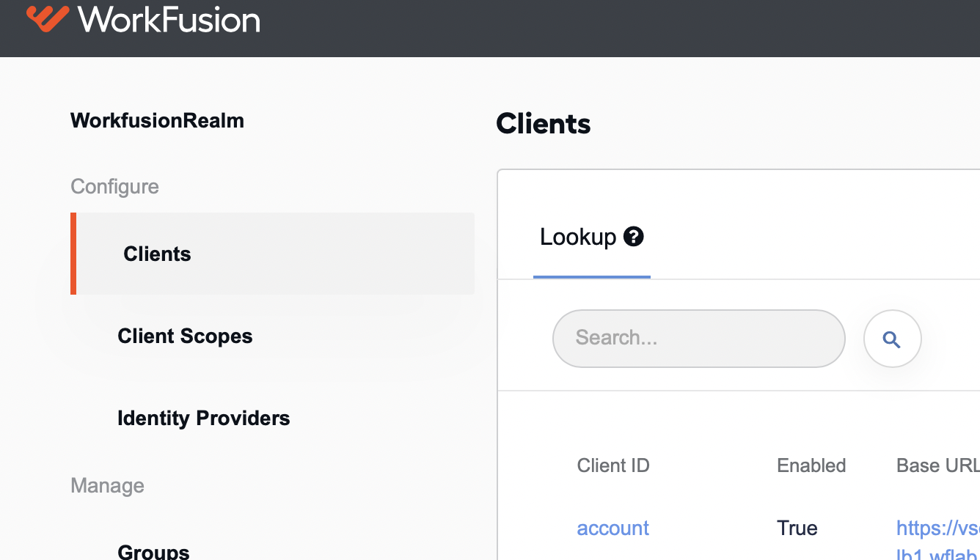Viewport: 980px width, 560px height.
Task: Click the Manage section label
Action: click(107, 485)
